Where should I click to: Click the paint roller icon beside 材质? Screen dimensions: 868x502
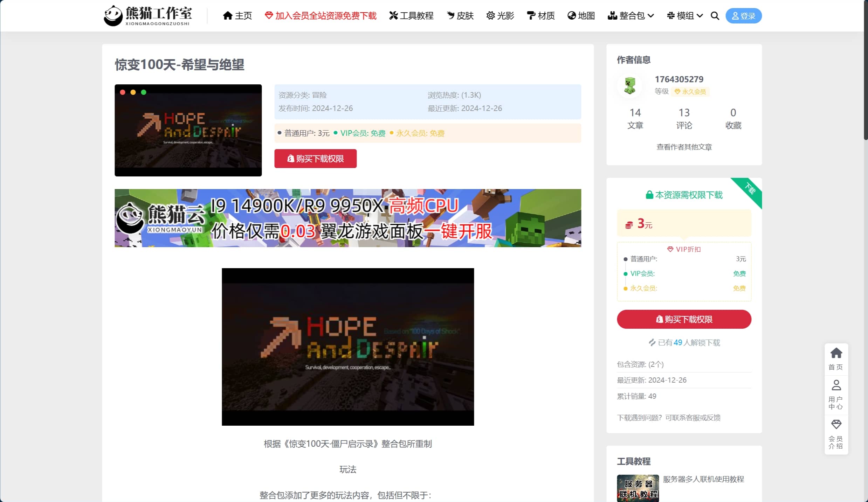pos(531,15)
